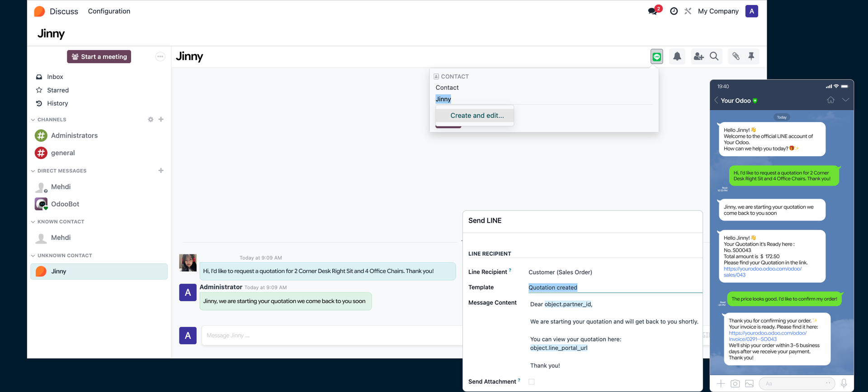This screenshot has height=392, width=868.
Task: Click the green LINE contact icon
Action: pos(657,56)
